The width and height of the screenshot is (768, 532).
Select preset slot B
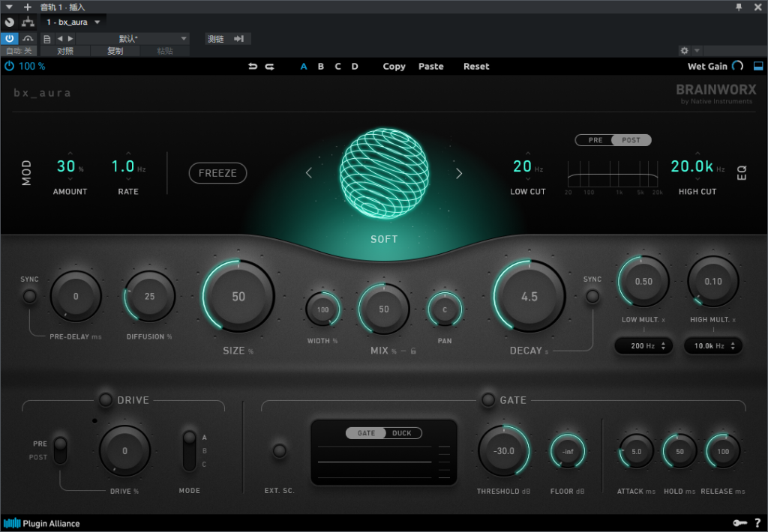point(321,67)
